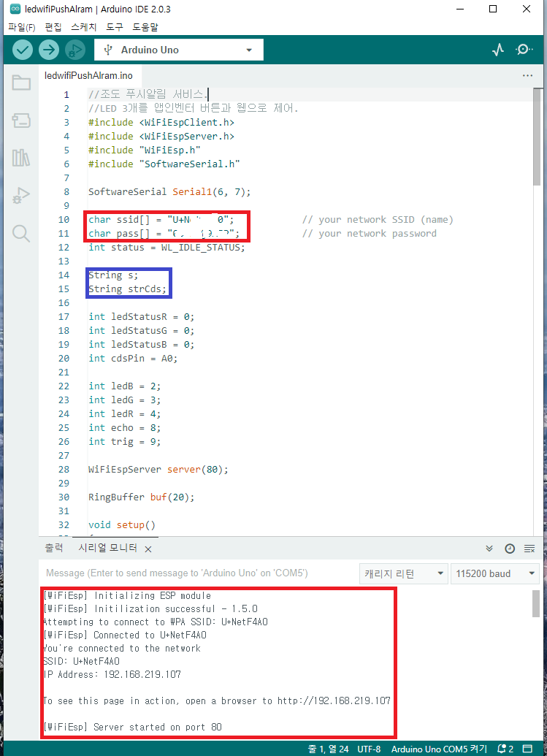Switch to the 시리얼 모니터 tab label
547x756 pixels.
(x=108, y=549)
